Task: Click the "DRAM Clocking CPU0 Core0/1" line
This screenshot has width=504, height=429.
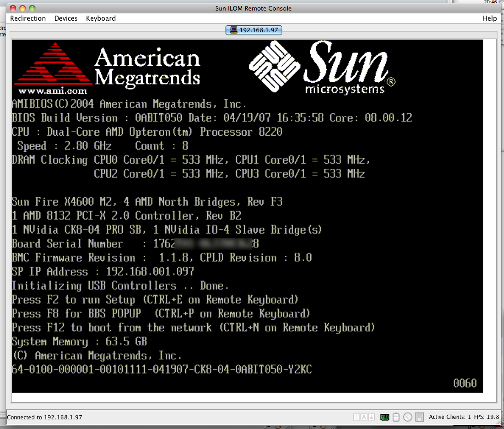Action: [x=191, y=160]
